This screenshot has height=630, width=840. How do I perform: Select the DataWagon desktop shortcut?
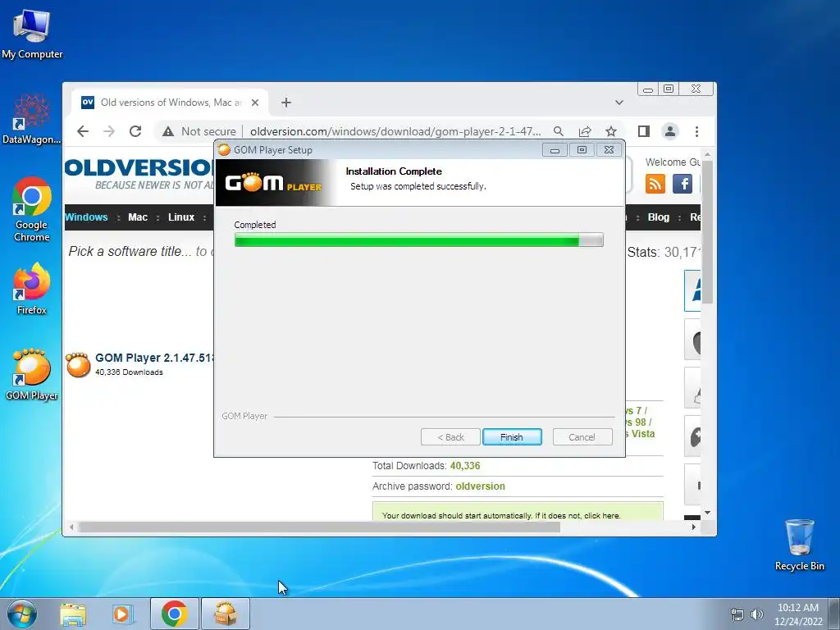[x=32, y=120]
